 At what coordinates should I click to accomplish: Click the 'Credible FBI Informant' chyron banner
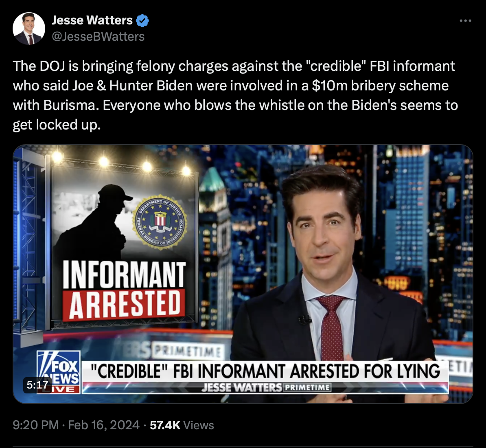click(x=265, y=371)
